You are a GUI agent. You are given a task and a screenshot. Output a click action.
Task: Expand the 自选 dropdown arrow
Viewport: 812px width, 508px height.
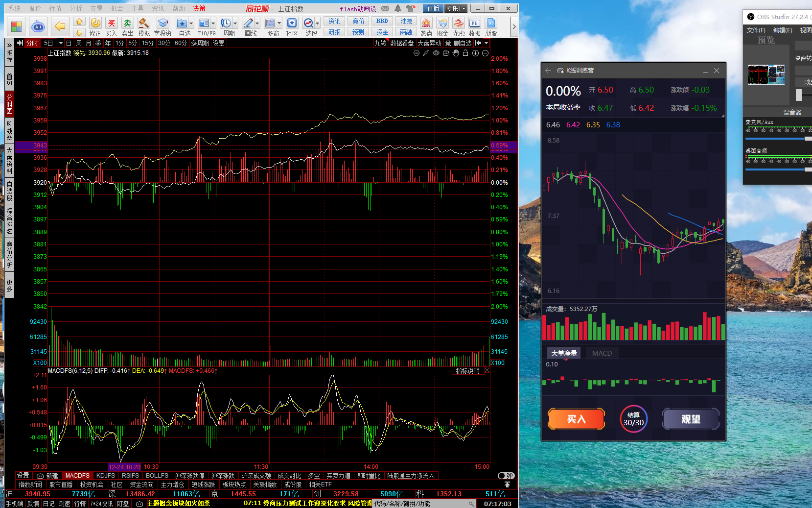(191, 23)
